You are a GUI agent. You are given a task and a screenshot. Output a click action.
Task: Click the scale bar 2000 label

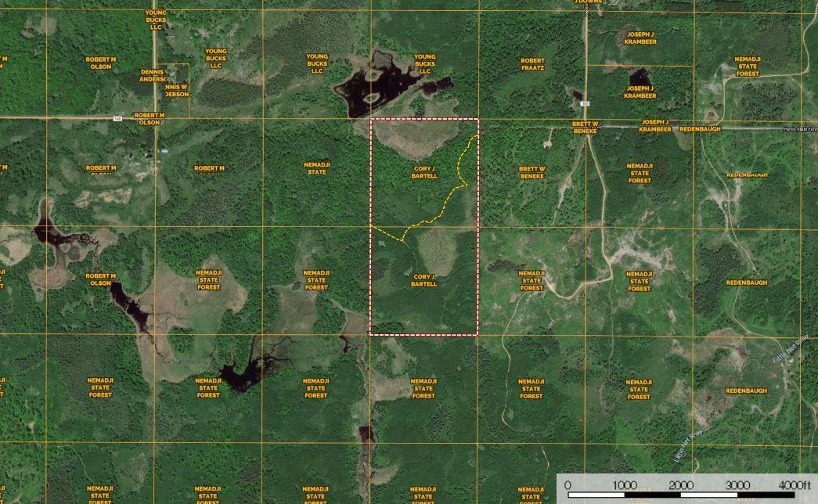coord(681,485)
